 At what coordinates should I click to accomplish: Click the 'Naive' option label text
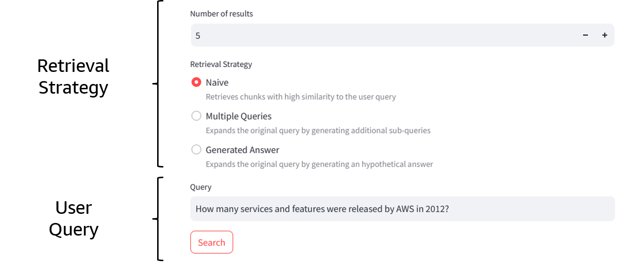pyautogui.click(x=217, y=83)
